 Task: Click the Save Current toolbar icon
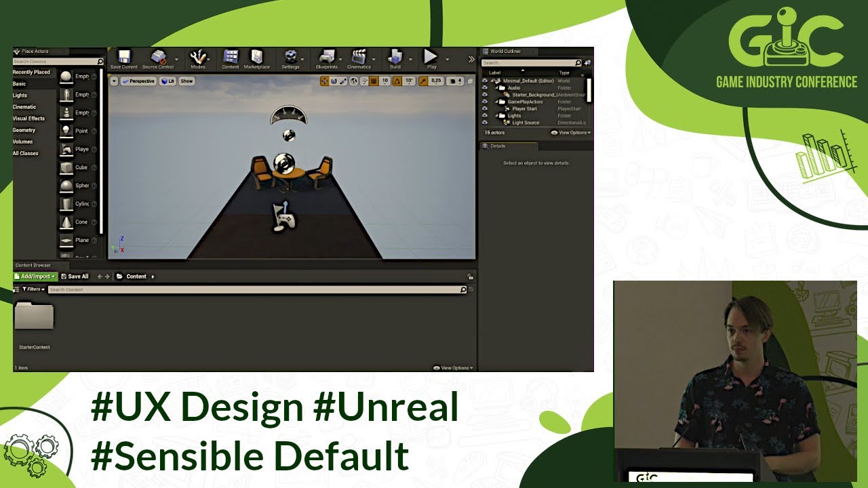tap(123, 59)
